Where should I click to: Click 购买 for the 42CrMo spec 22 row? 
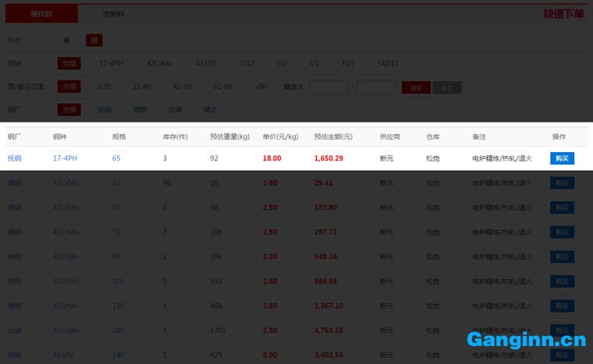pos(562,183)
